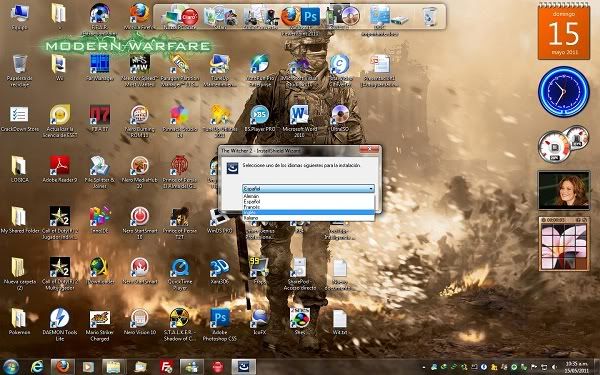Open Firefox from the taskbar
Viewport: 600px width, 375px height.
coord(63,367)
